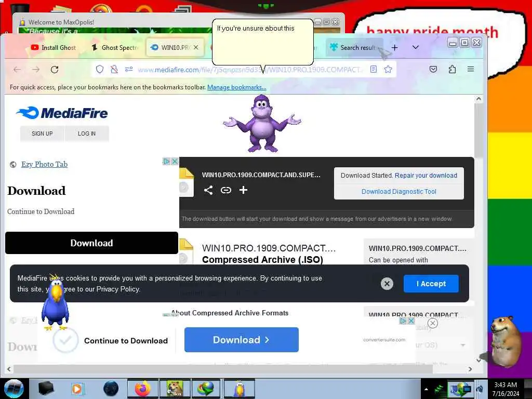Viewport: 532px width, 399px height.
Task: Click the Compressed Archive (.ISO) text
Action: click(262, 260)
